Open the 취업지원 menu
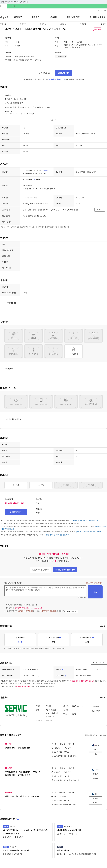 (x=35, y=17)
